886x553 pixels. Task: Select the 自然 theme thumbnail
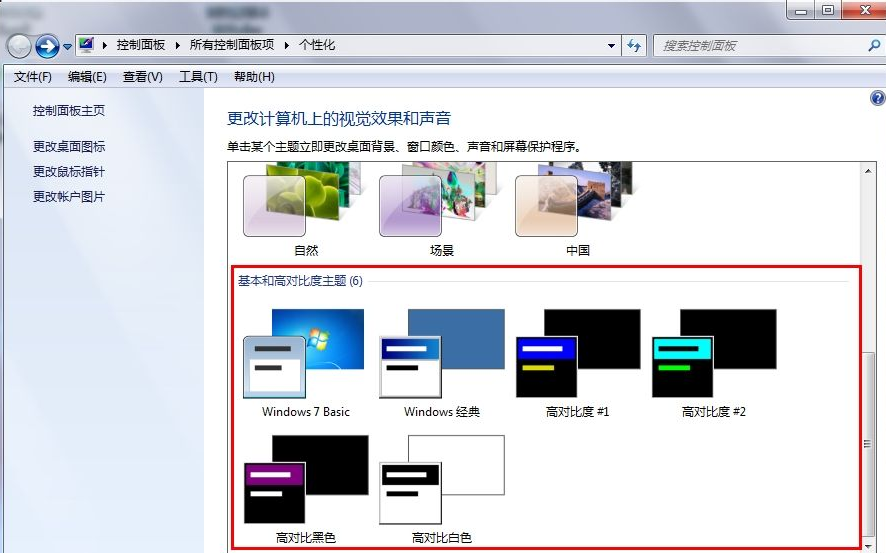306,209
